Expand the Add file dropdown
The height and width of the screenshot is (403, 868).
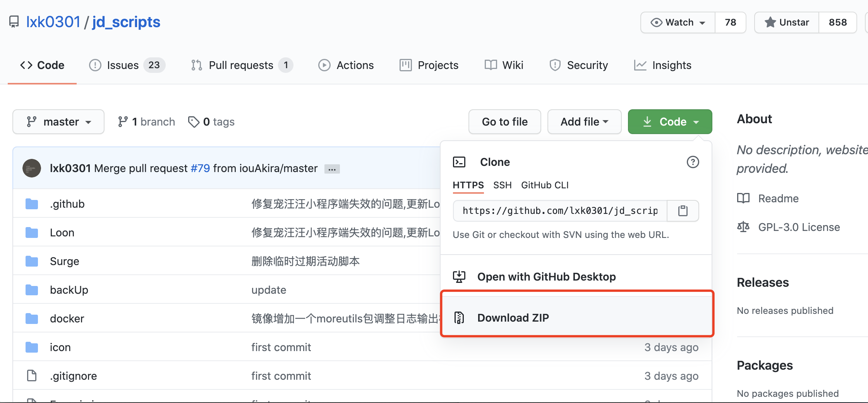point(584,122)
